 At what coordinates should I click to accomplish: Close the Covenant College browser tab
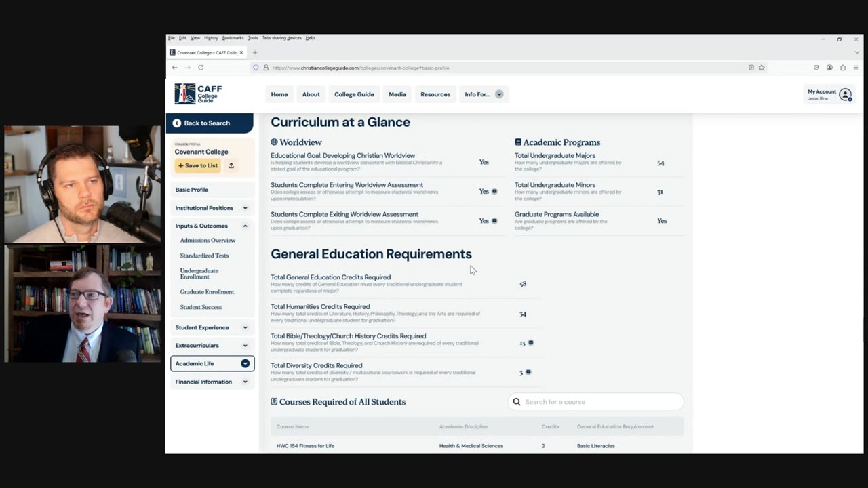pos(241,52)
